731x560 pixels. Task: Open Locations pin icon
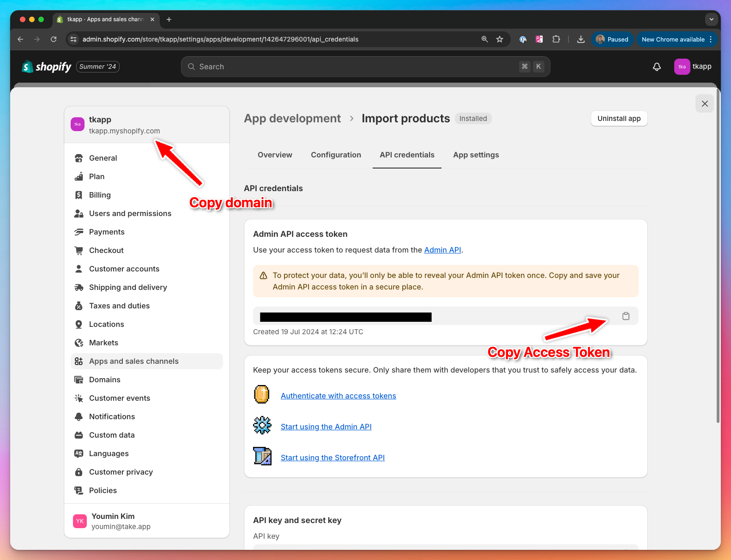79,324
